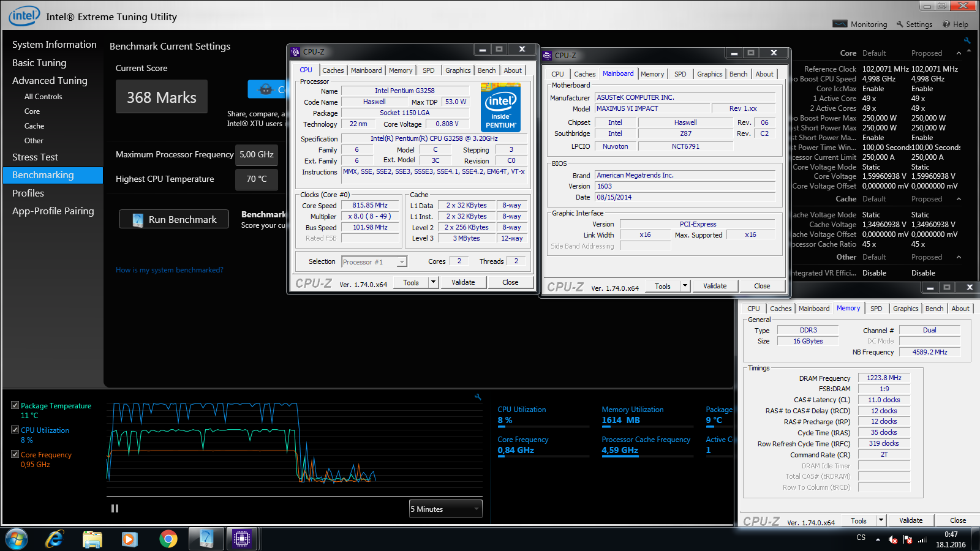The width and height of the screenshot is (980, 551).
Task: Open App-Profile Pairing in XTU
Action: (53, 211)
